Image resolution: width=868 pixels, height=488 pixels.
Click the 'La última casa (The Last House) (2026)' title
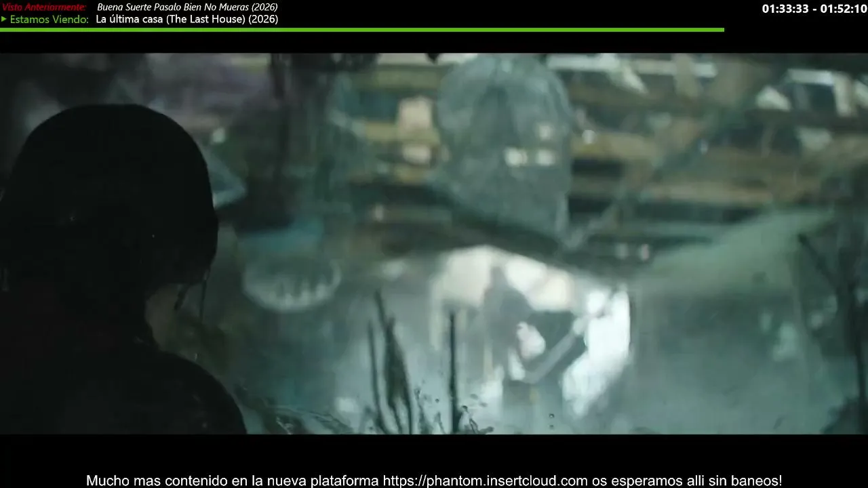187,19
